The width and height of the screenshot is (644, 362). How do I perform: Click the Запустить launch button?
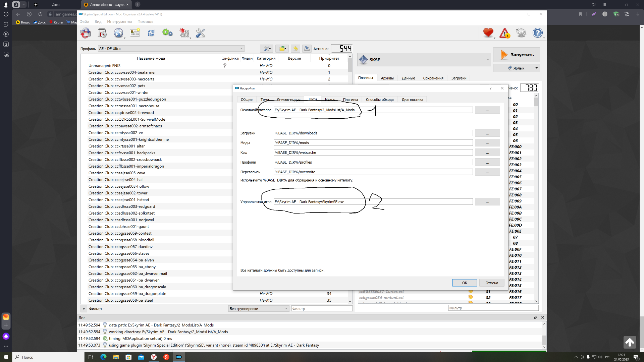516,55
